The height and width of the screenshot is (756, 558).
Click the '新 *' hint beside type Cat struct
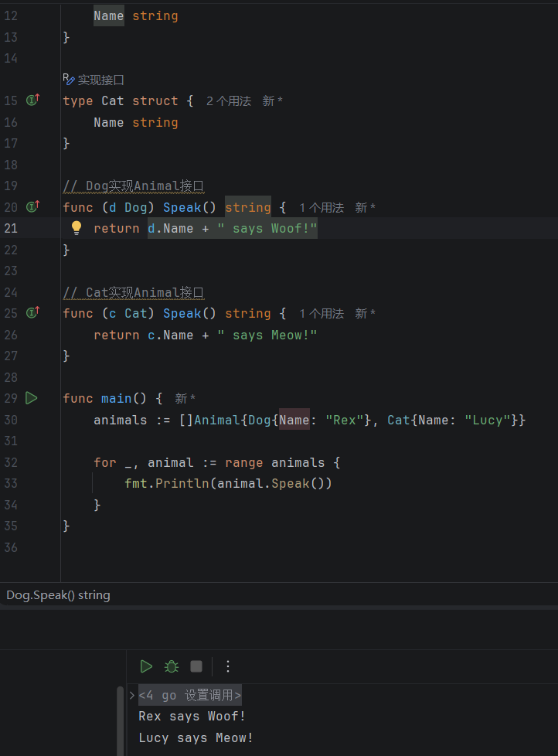(x=272, y=100)
